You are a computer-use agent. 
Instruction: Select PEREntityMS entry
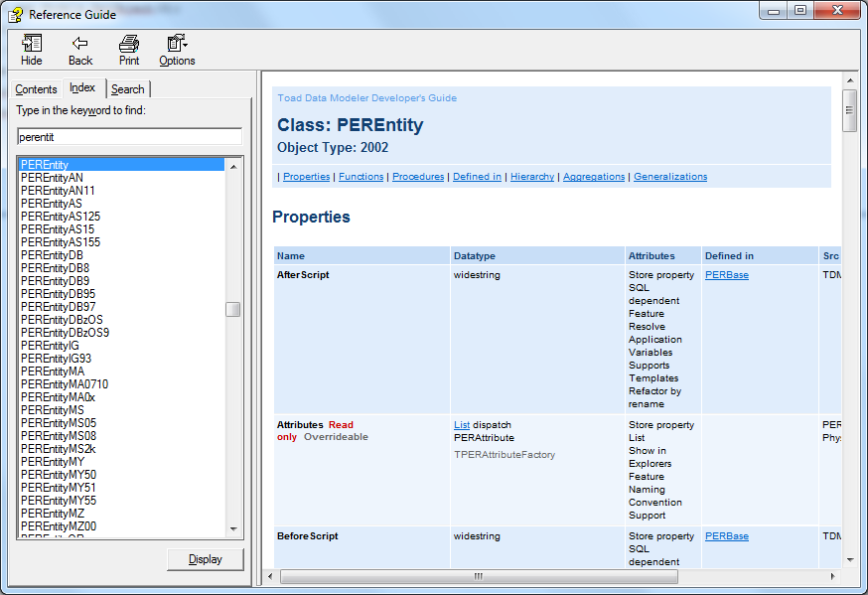pyautogui.click(x=53, y=409)
